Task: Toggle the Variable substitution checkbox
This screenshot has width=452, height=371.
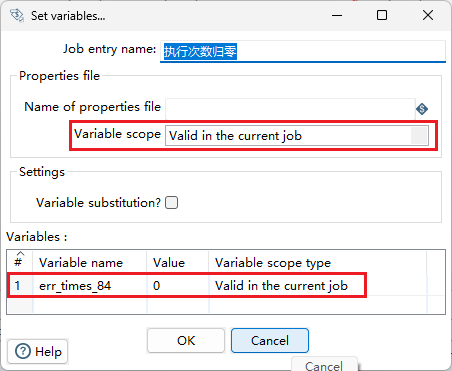Action: (172, 203)
